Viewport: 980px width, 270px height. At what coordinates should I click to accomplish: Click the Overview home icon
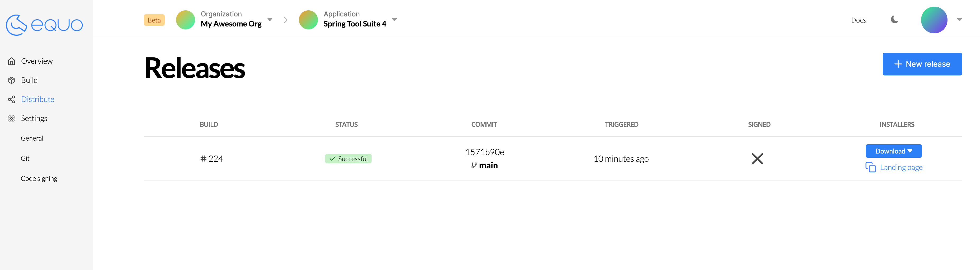tap(11, 61)
